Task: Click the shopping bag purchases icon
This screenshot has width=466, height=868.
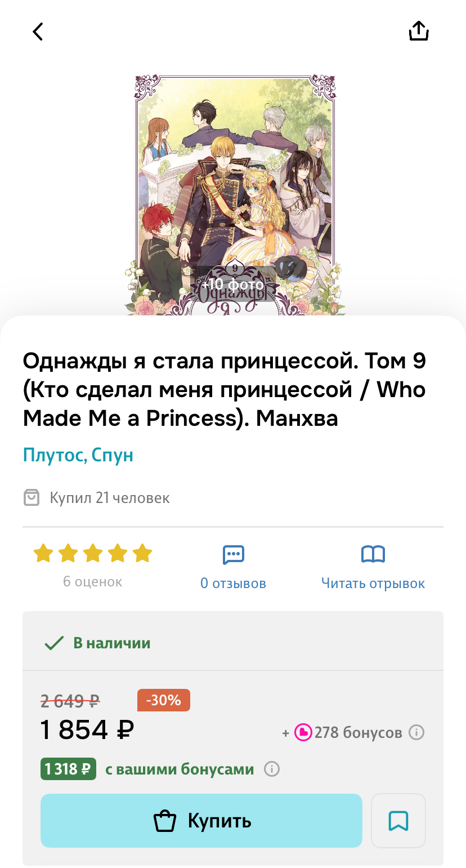Action: click(x=32, y=498)
